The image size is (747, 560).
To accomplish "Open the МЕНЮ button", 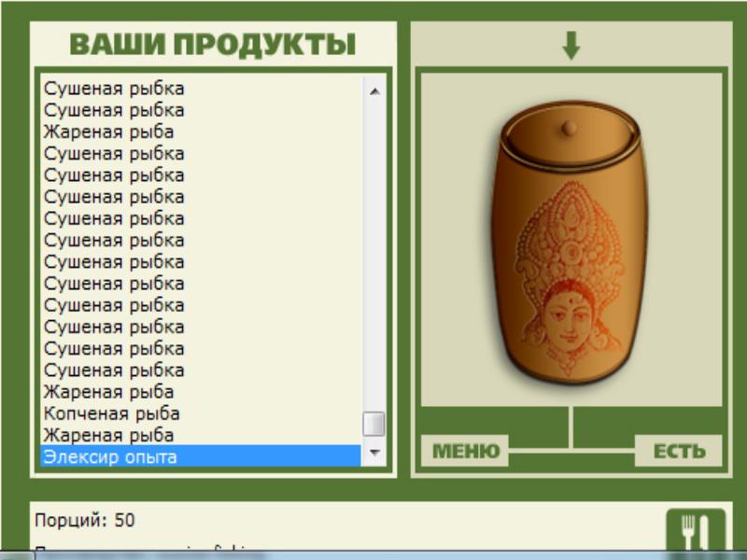I will [x=465, y=451].
